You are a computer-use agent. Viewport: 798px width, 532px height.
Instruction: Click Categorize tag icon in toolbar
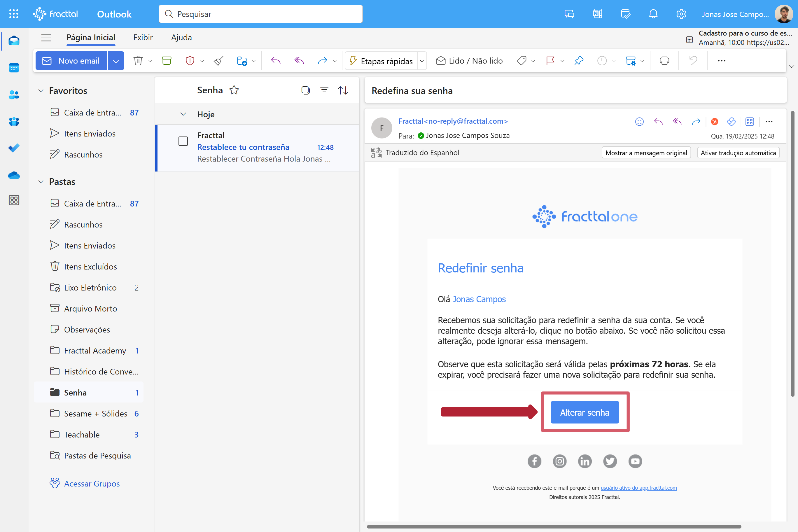(x=521, y=61)
